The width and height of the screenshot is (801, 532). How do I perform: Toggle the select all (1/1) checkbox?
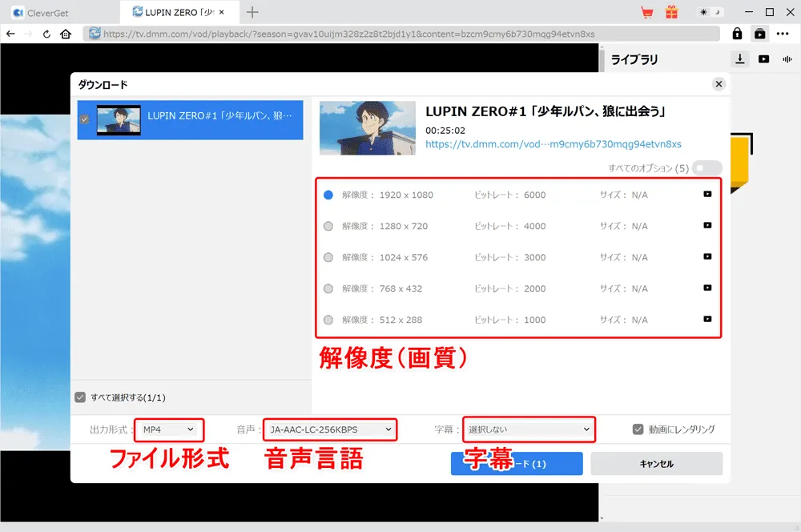[x=80, y=397]
